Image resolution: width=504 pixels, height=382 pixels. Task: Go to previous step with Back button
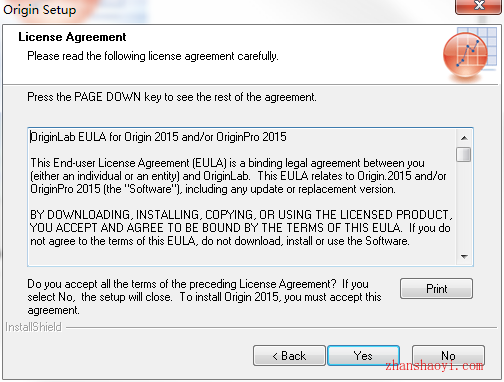pos(289,355)
